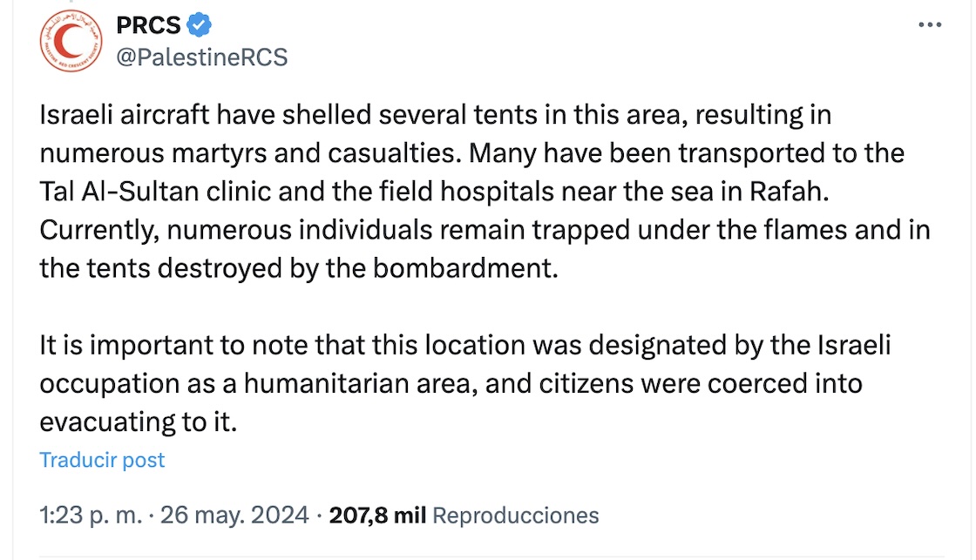Click the Traducir post link

point(102,460)
